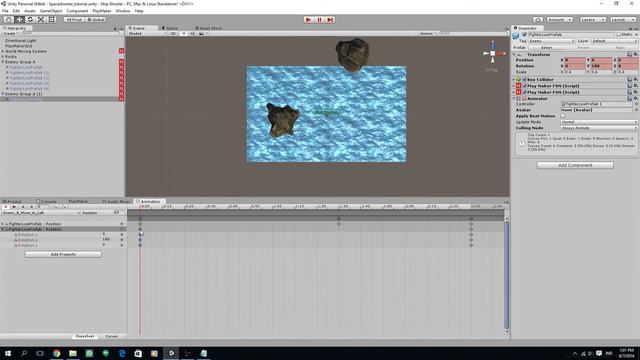Open the GameObject menu
Screen dimensions: 640x360
point(51,11)
